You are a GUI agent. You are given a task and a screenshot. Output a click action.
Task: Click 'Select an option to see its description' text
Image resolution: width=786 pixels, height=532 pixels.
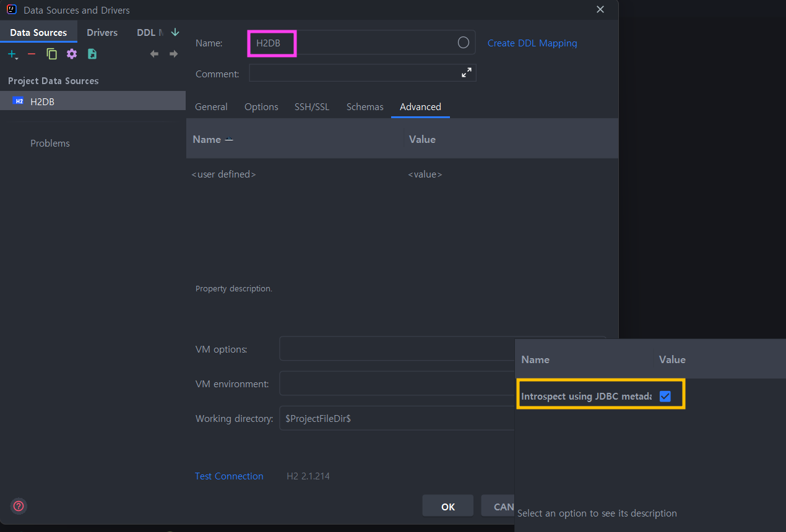pos(597,513)
